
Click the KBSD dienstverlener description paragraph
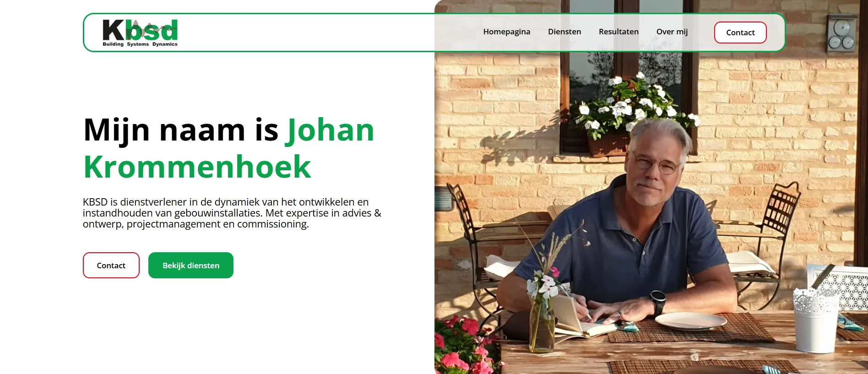[x=232, y=213]
